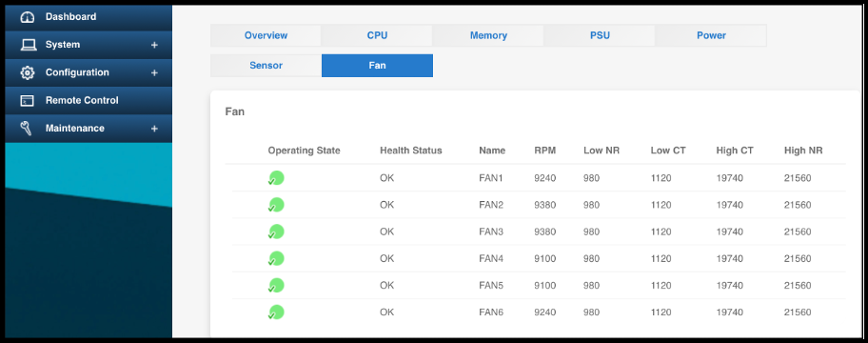Click FAN2 RPM value 9380
The height and width of the screenshot is (343, 868).
[544, 205]
